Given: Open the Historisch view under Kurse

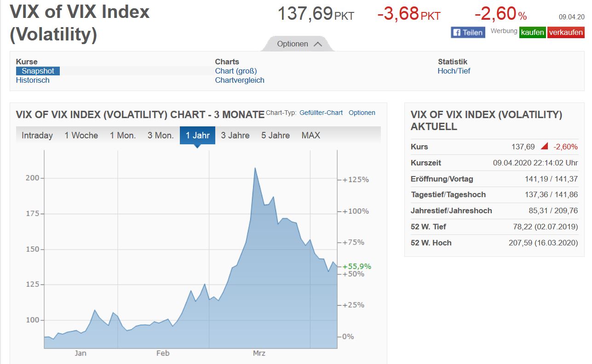Looking at the screenshot, I should (x=32, y=80).
